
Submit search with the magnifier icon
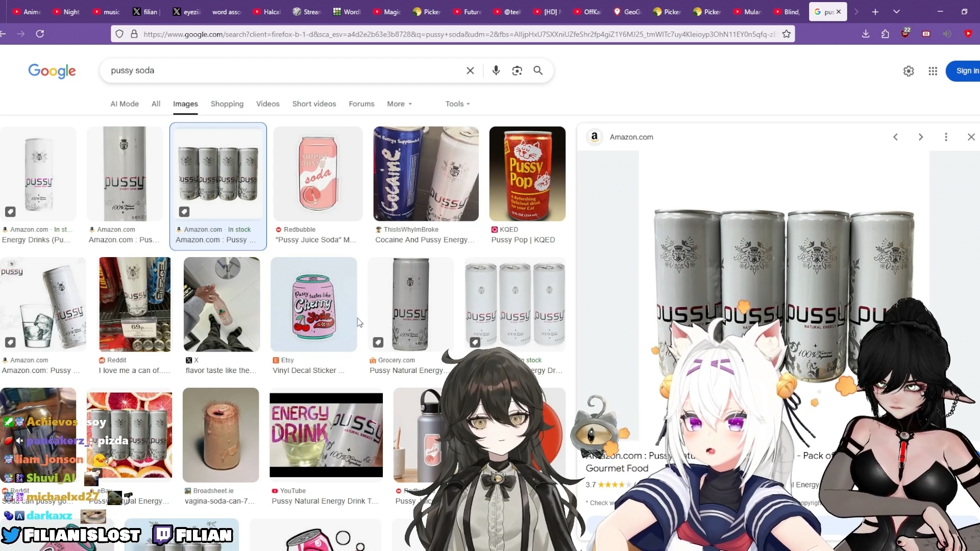coord(538,70)
